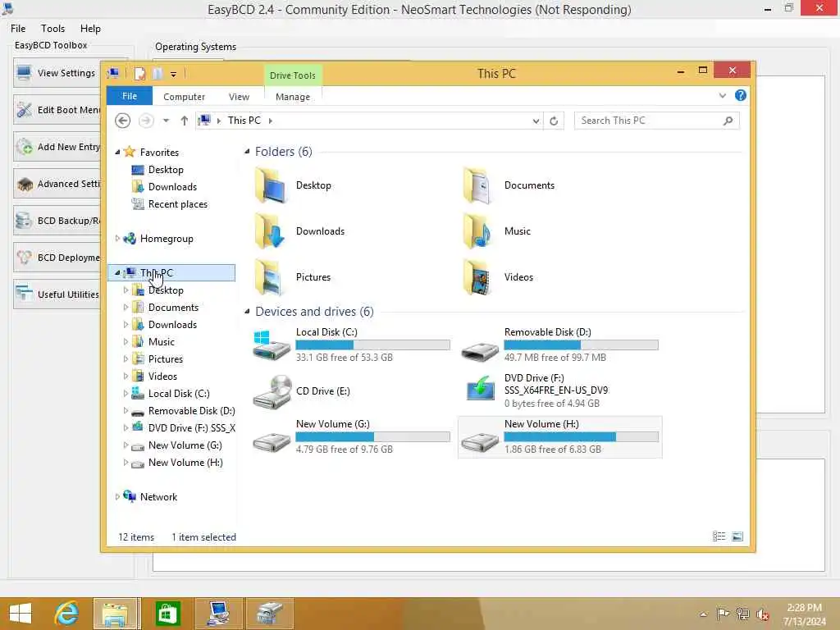This screenshot has height=630, width=840.
Task: Open Customize Quick Access Toolbar dropdown
Action: pyautogui.click(x=174, y=75)
